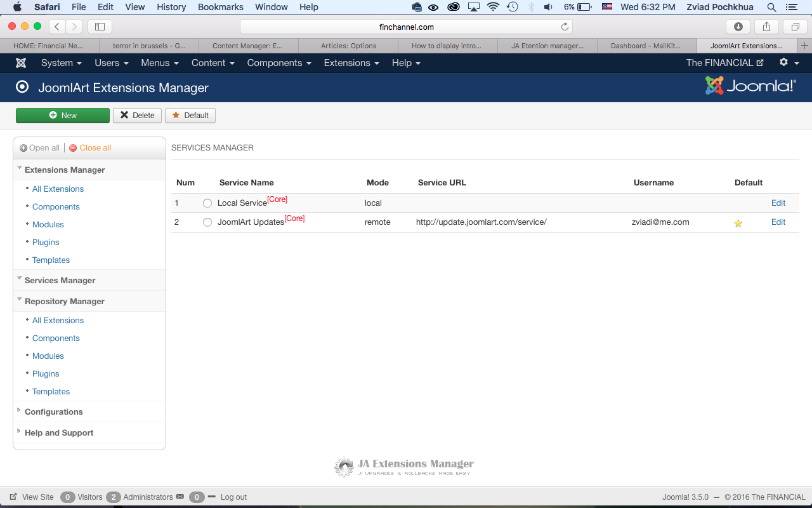The height and width of the screenshot is (508, 812).
Task: Open The FINANCIAL site link in admin bar
Action: tap(724, 63)
